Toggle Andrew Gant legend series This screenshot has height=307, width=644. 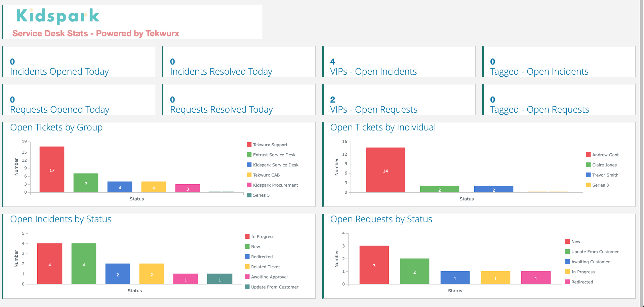(605, 155)
